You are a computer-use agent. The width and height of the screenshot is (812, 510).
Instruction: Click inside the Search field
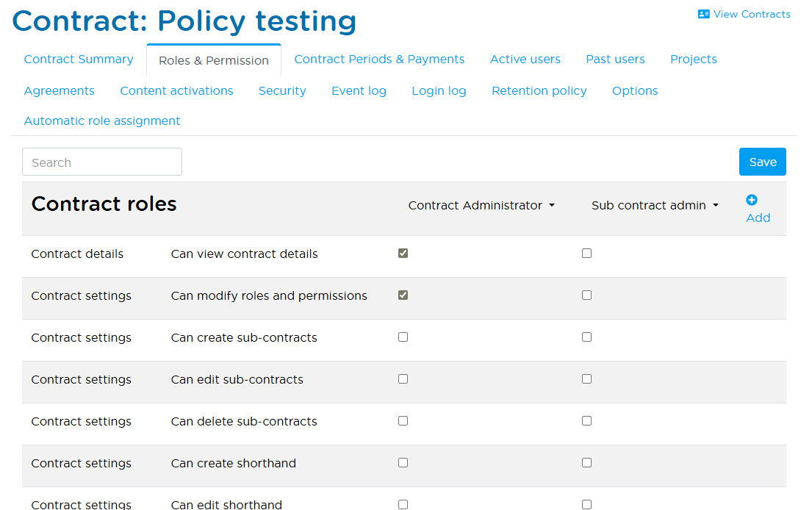point(101,161)
